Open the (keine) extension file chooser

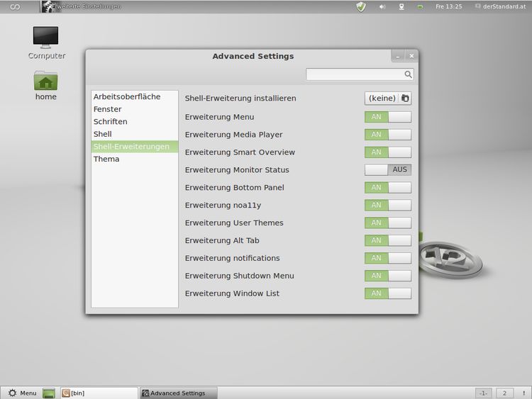[382, 99]
